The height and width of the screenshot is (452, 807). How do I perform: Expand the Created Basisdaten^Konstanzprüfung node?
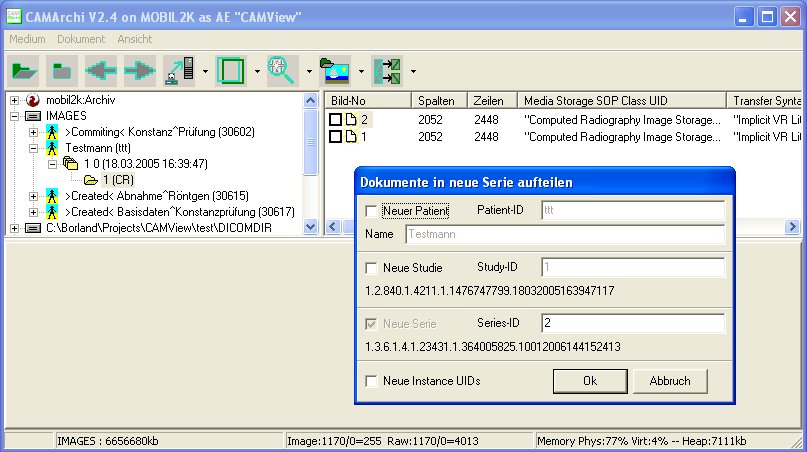pos(33,212)
